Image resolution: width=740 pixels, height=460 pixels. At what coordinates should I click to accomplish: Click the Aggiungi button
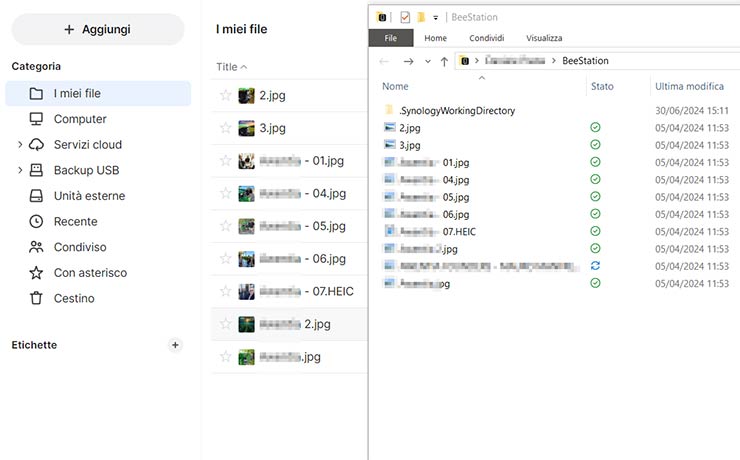(x=97, y=30)
